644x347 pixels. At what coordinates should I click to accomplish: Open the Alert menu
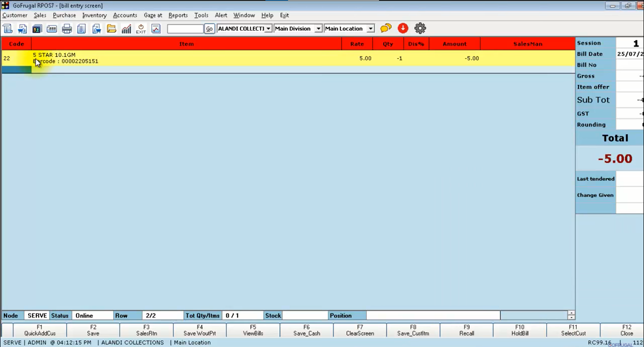(221, 15)
